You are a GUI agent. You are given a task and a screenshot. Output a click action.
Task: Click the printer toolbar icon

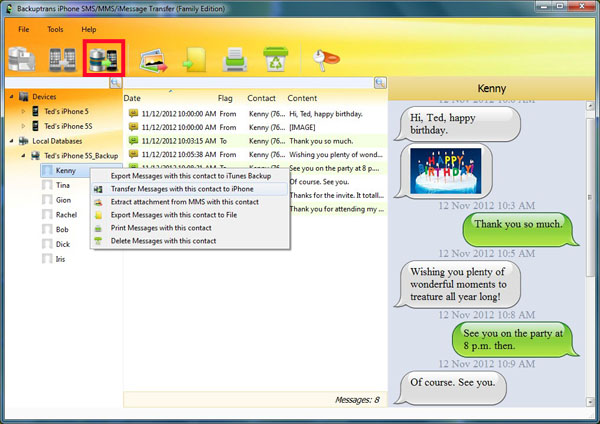tap(235, 60)
